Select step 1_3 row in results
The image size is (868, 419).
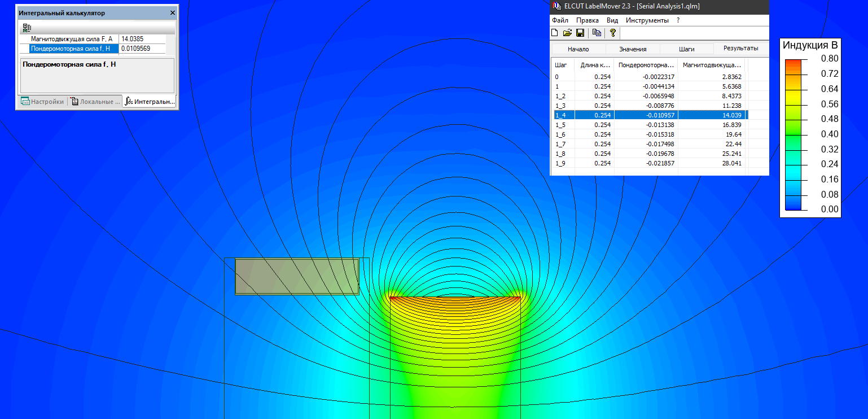coord(649,106)
